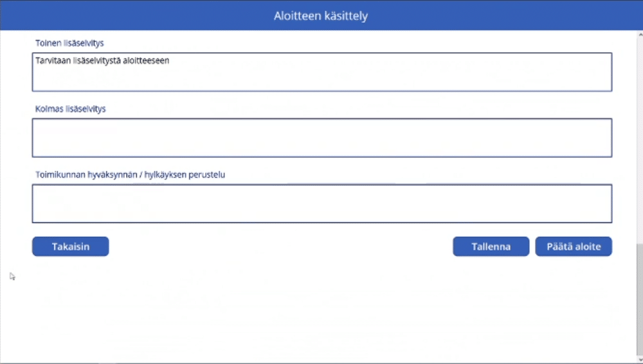Click the word lisäselvitystä in the first text box

(x=96, y=60)
